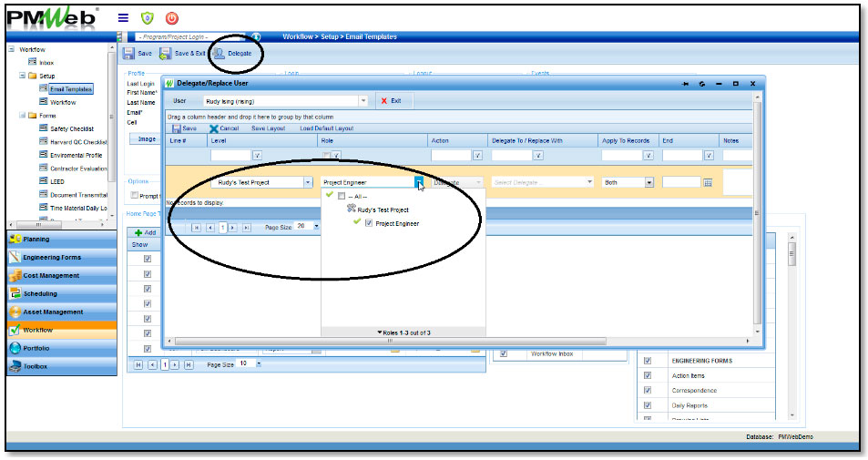
Task: Click the End date input field
Action: point(681,182)
